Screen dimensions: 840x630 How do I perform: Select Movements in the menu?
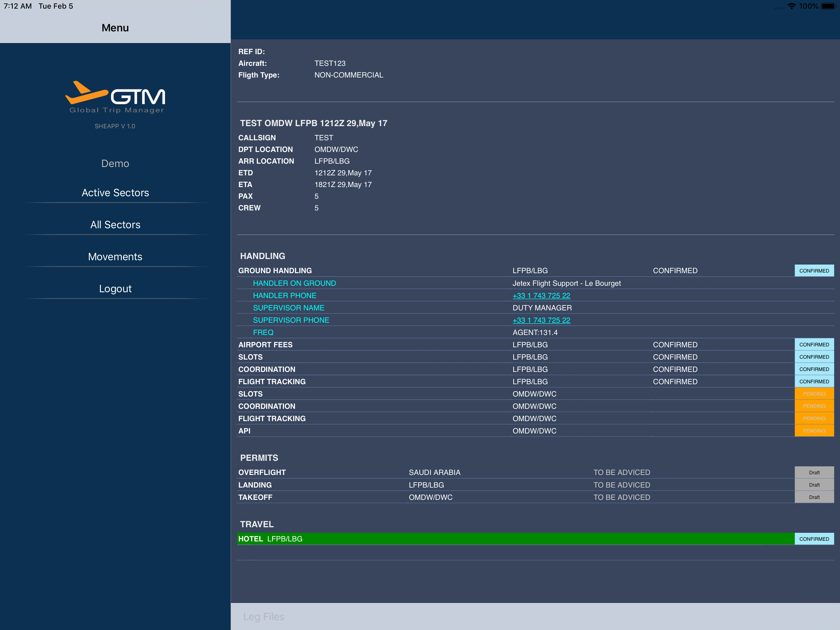[x=115, y=257]
